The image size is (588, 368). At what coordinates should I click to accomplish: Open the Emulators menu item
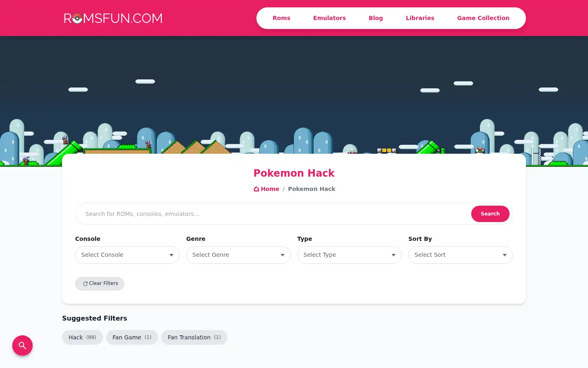pos(330,18)
